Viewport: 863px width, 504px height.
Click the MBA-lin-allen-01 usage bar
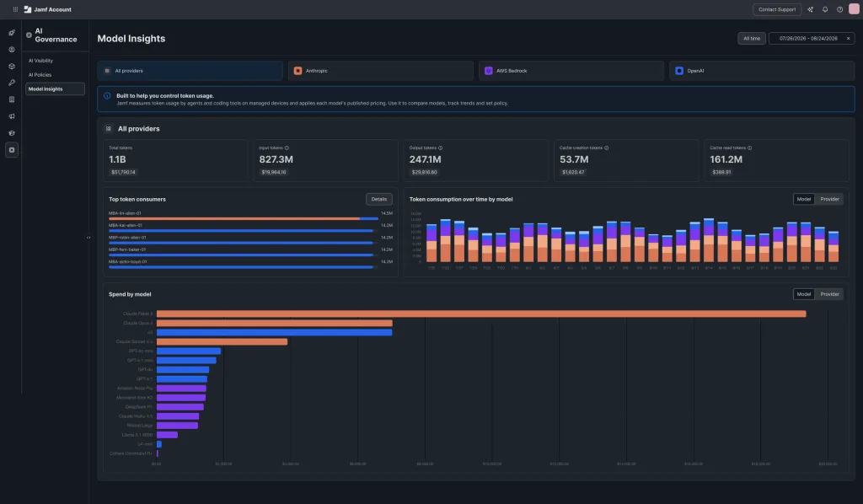[244, 219]
